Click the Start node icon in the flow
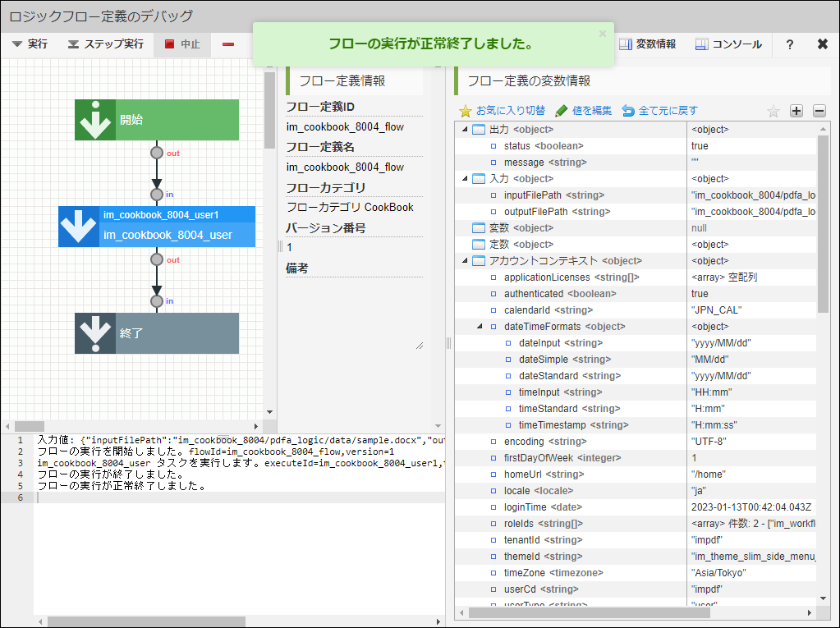The height and width of the screenshot is (628, 840). point(95,120)
